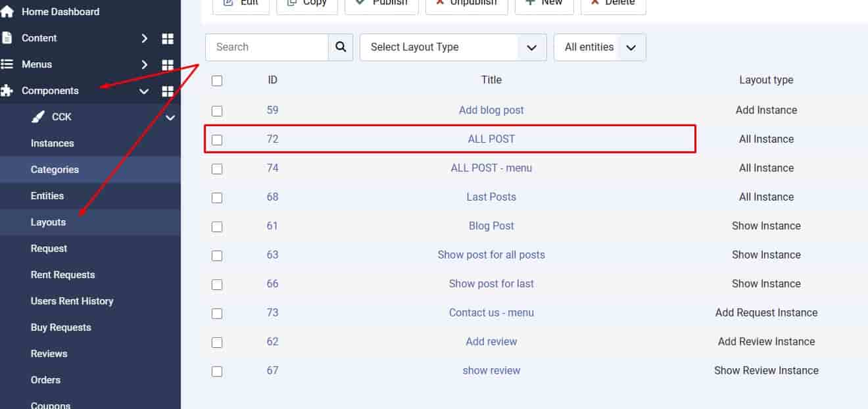Image resolution: width=868 pixels, height=409 pixels.
Task: Open Layouts in the sidebar
Action: click(48, 222)
